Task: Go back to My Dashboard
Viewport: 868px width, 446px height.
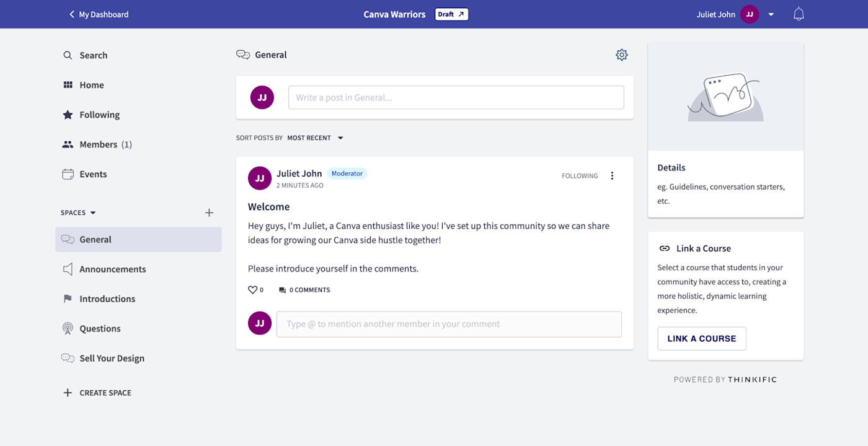Action: (104, 14)
